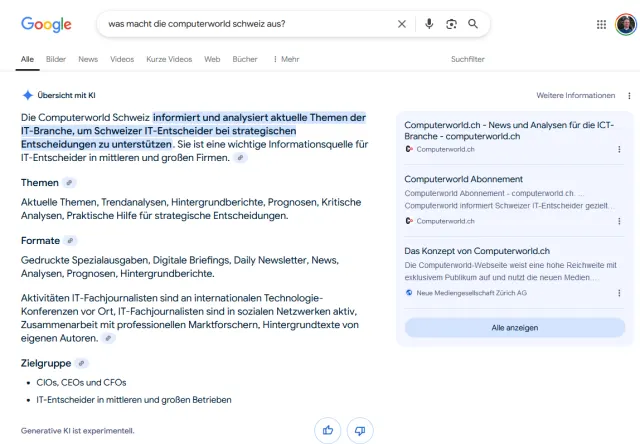Give thumbs up feedback on AI overview
Image resolution: width=640 pixels, height=444 pixels.
pos(328,430)
